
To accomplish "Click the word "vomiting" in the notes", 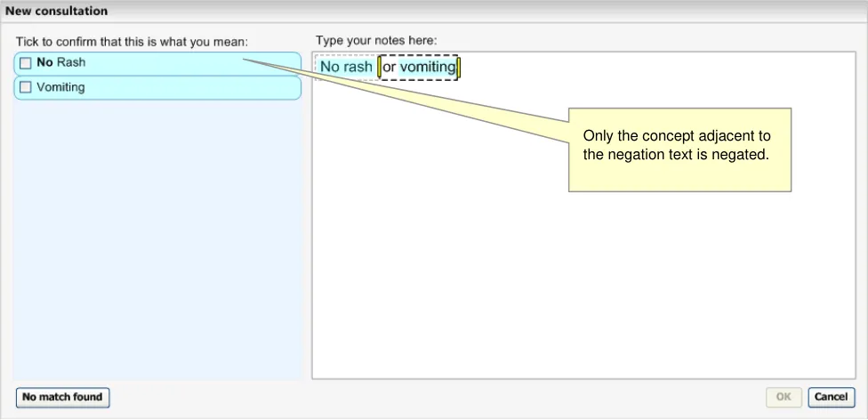I will coord(428,68).
